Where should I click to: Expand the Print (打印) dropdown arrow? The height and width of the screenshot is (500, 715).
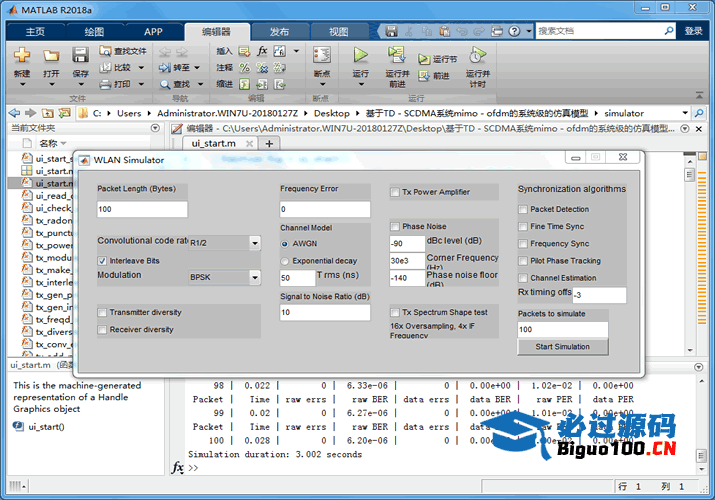tap(139, 85)
